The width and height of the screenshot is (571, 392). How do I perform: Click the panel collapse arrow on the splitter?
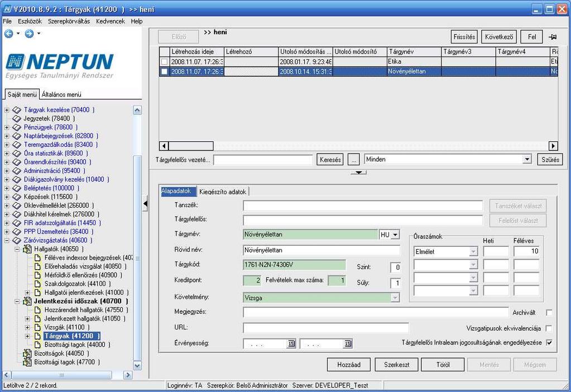(x=145, y=204)
